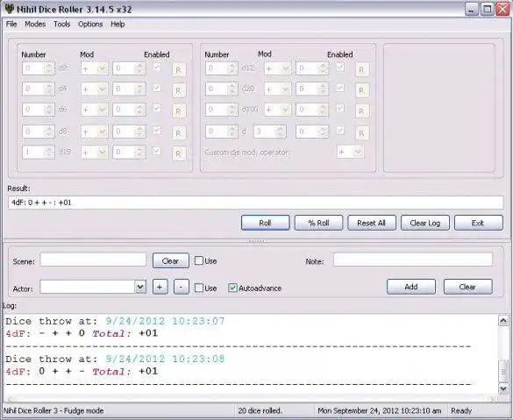Click the log timestamp '9/24/2012 10:23:07'
Screen dimensions: 513x420
coord(165,321)
